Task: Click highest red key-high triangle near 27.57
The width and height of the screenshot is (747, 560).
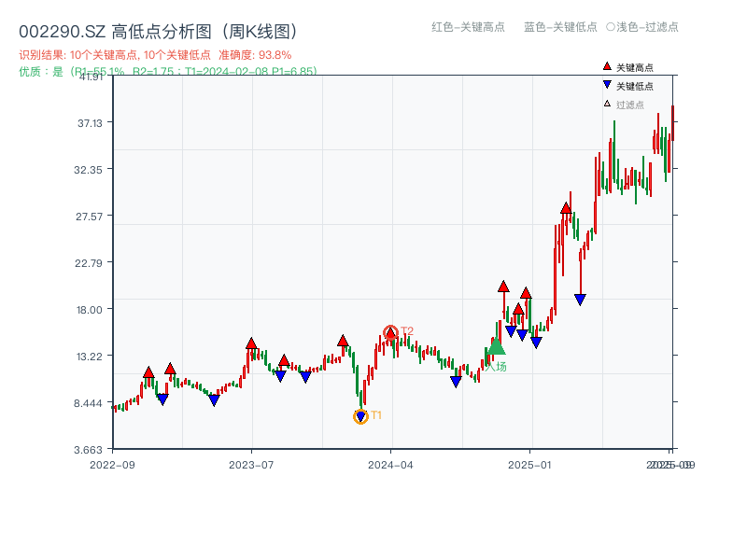Action: [566, 208]
